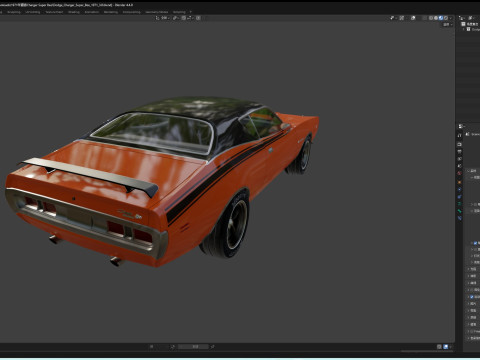The height and width of the screenshot is (360, 480).
Task: Go to the Animation workspace tab
Action: [92, 12]
